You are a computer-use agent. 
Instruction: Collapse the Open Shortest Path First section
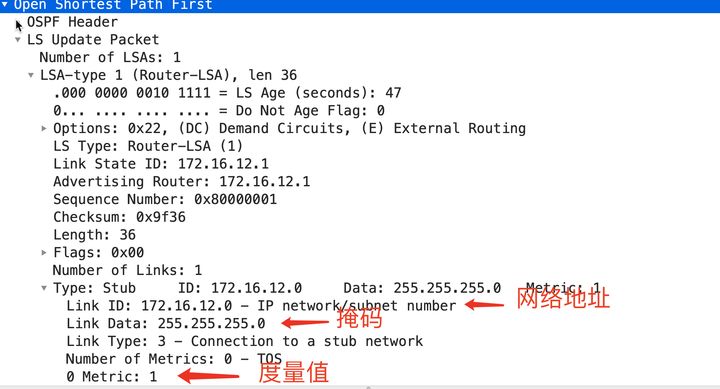pos(5,5)
